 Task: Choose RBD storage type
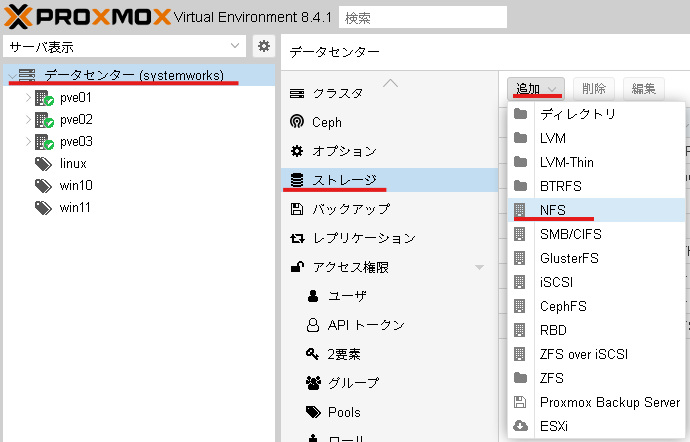[x=596, y=330]
